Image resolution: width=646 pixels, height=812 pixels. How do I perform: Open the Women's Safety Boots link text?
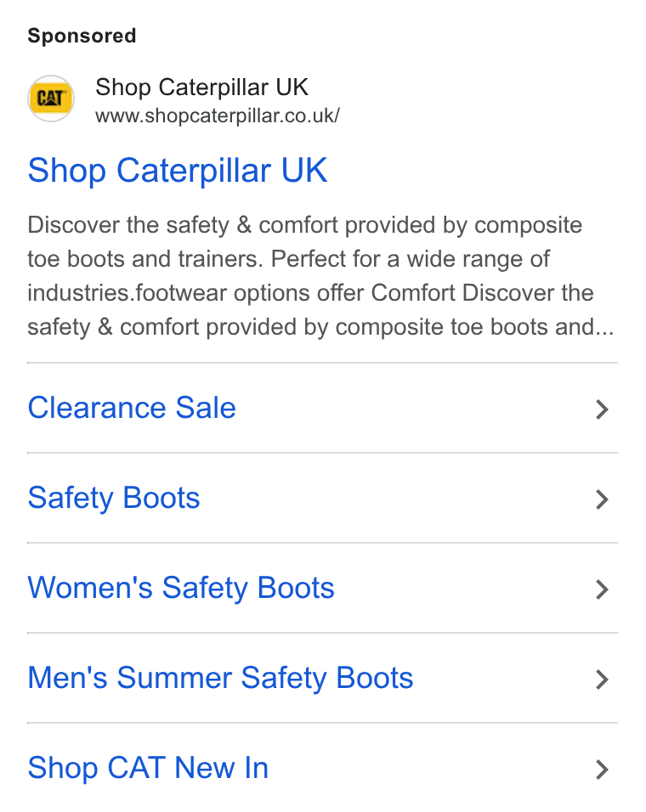tap(181, 589)
